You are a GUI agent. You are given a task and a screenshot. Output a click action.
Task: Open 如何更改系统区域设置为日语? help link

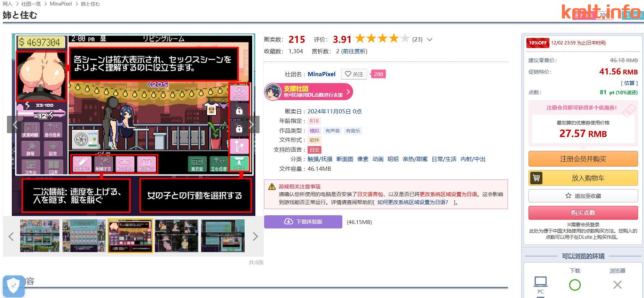point(413,202)
